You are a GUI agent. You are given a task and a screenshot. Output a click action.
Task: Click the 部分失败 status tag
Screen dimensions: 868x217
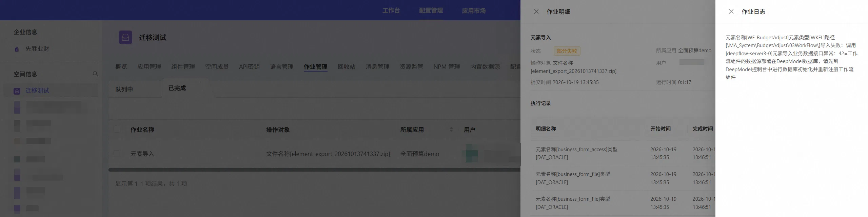pyautogui.click(x=567, y=51)
